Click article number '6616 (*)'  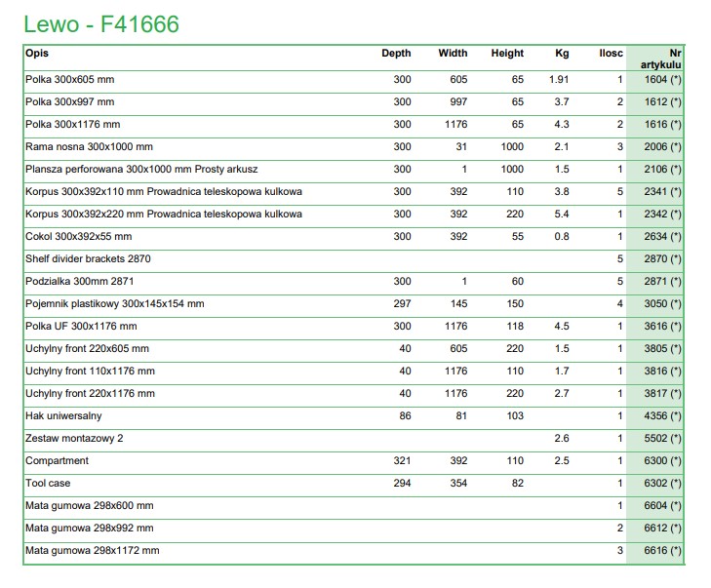[663, 551]
